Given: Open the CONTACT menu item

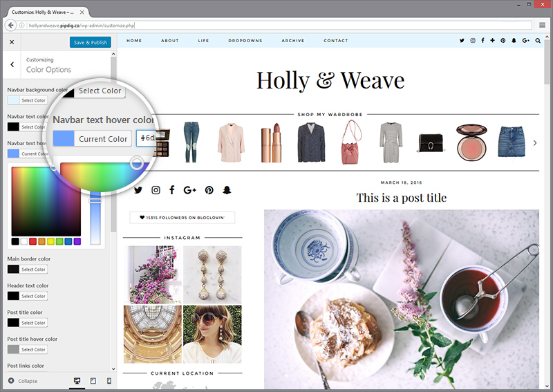Looking at the screenshot, I should point(336,41).
